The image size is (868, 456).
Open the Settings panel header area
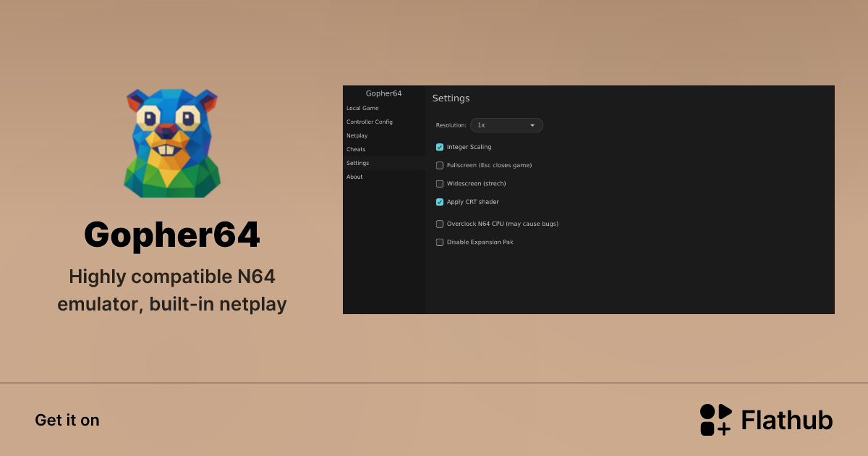point(451,98)
